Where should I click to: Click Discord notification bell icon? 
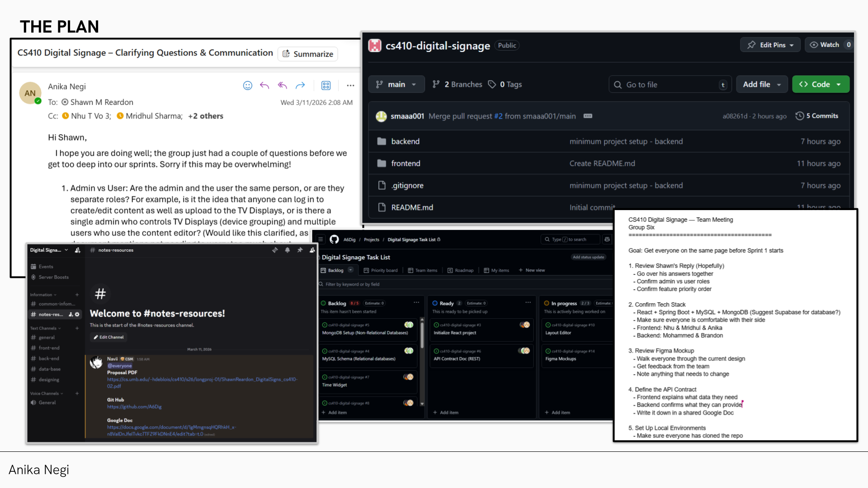287,250
